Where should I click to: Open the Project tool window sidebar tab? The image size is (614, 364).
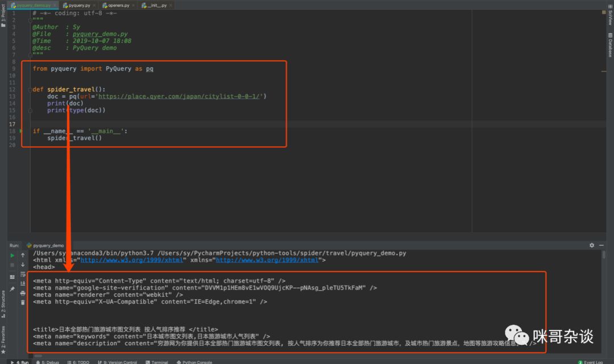3,16
